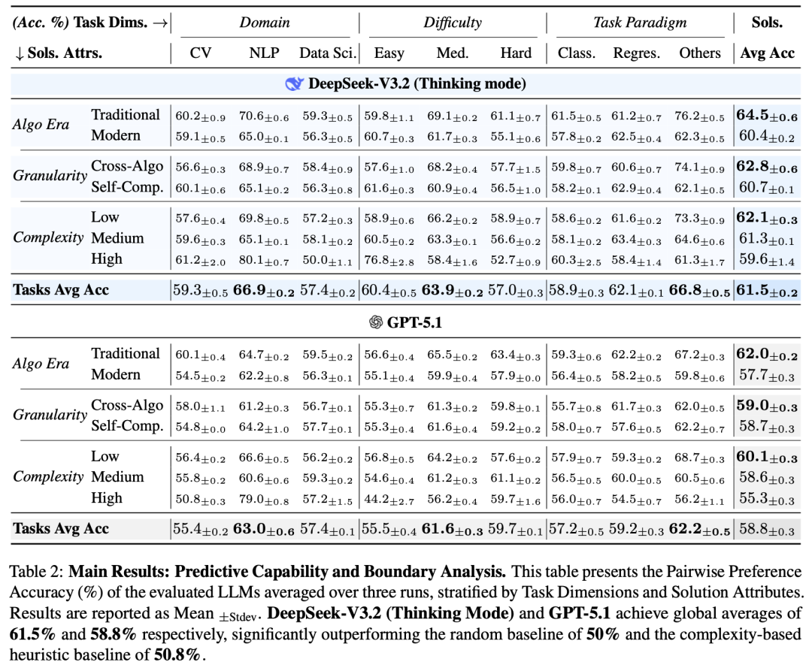
Task: Click the "Difficulty" column group header
Action: pyautogui.click(x=453, y=23)
